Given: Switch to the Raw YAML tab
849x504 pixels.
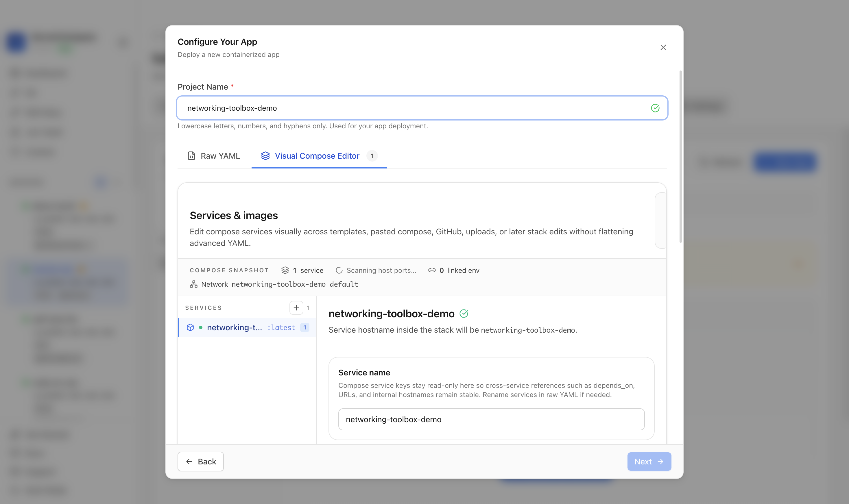Looking at the screenshot, I should tap(214, 156).
